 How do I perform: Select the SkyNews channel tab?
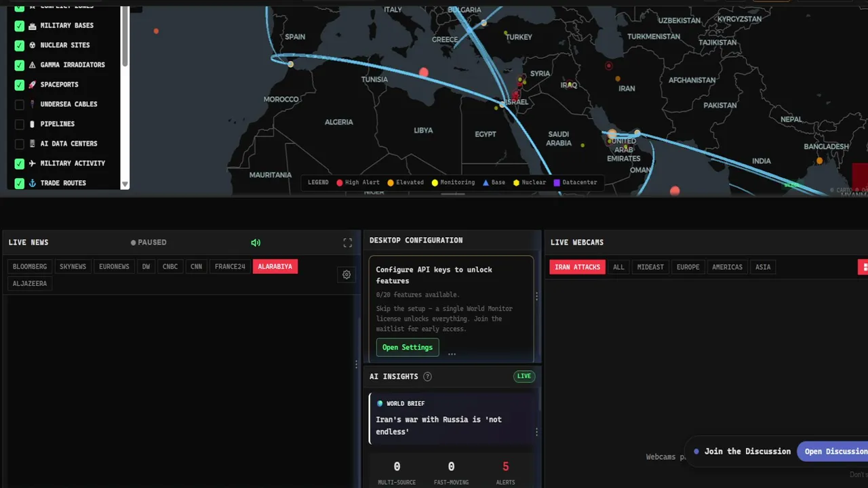pos(73,266)
